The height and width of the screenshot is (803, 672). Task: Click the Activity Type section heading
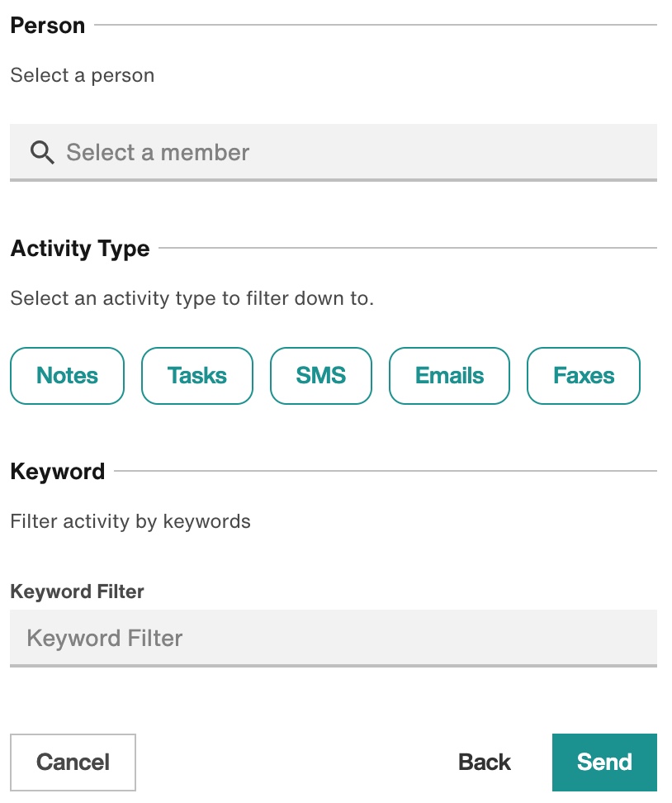point(80,249)
